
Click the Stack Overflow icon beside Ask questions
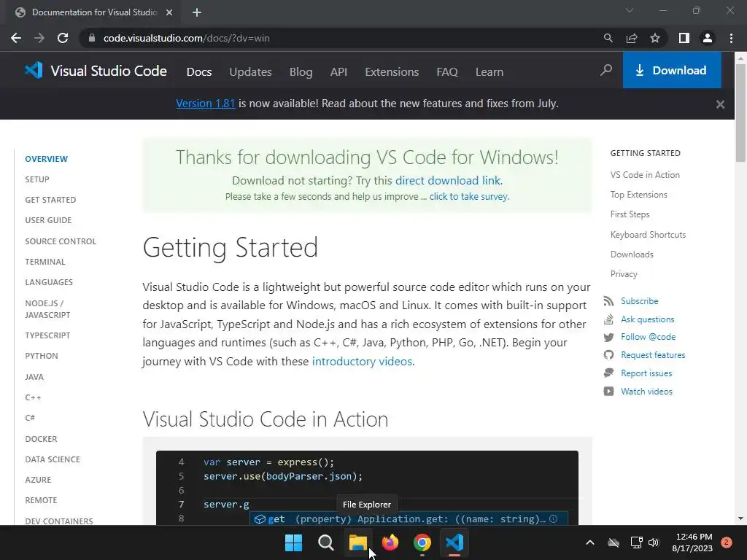click(x=608, y=319)
